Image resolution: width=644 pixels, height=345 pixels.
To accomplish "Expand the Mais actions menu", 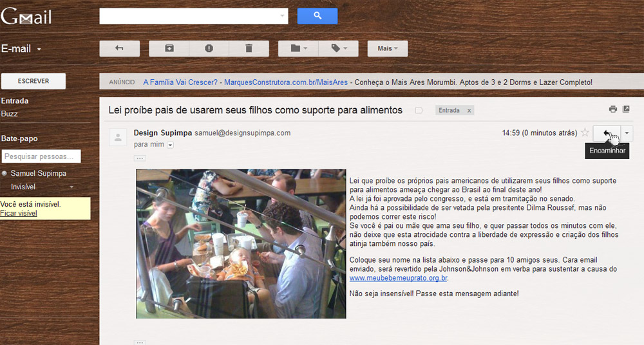I will [x=388, y=48].
